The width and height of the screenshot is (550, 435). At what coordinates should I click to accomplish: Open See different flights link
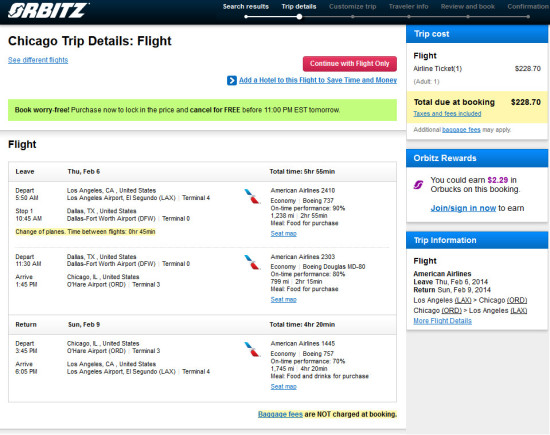pos(38,60)
